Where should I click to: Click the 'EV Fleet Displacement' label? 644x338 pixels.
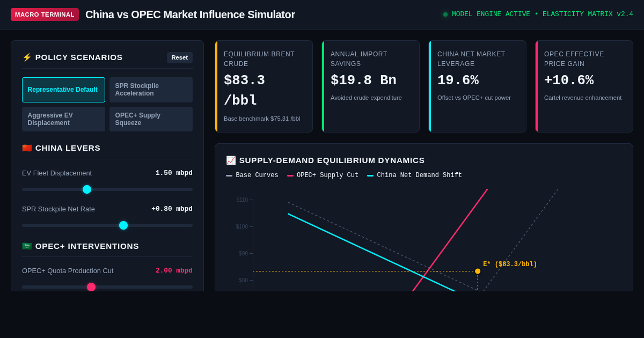tap(57, 173)
